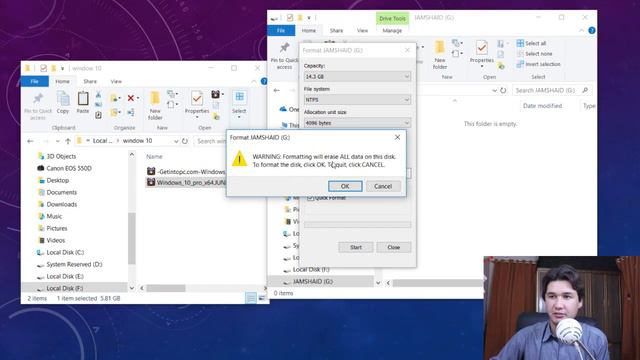The image size is (640, 360).
Task: Click Properties in JAMSHAID window ribbon
Action: pos(482,53)
